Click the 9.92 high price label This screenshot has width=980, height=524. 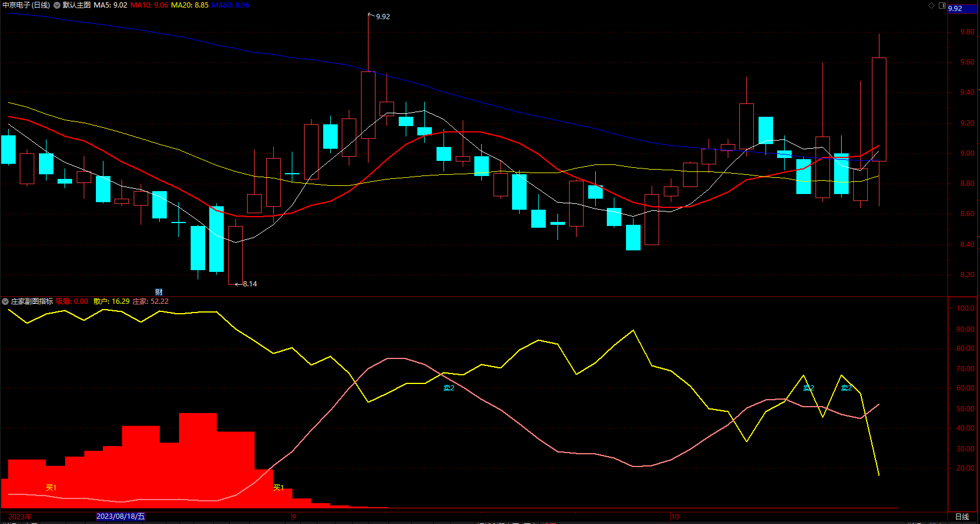[383, 17]
